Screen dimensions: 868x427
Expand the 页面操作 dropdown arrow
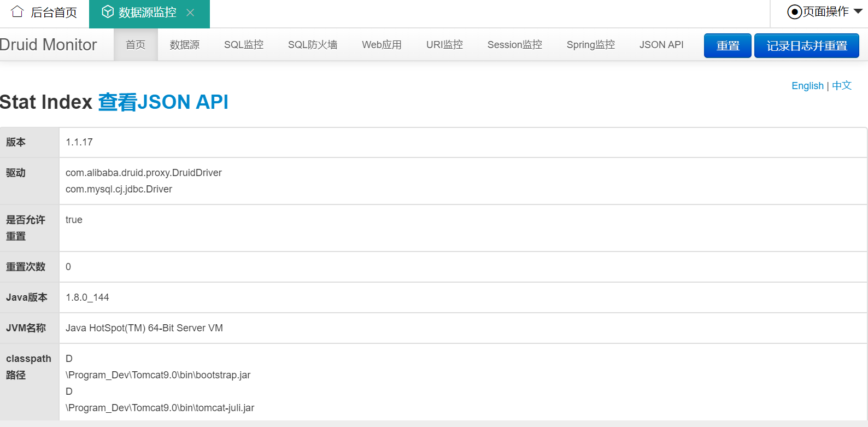click(858, 11)
